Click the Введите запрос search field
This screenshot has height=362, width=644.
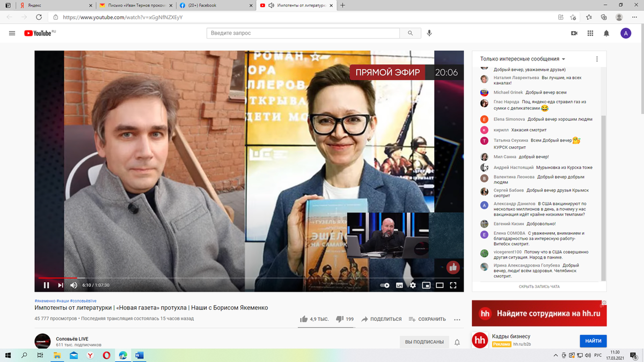click(303, 33)
